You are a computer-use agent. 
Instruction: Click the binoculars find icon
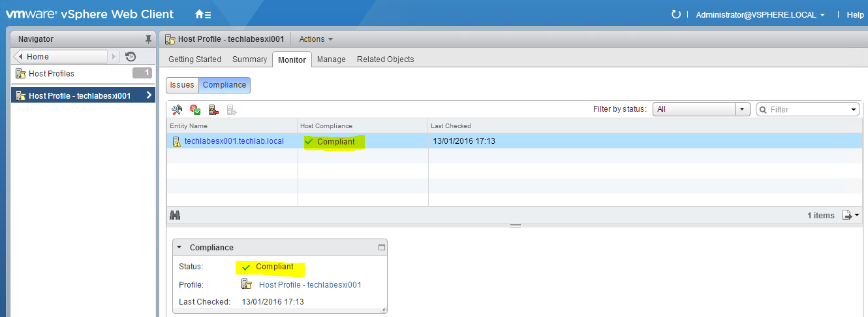[175, 215]
